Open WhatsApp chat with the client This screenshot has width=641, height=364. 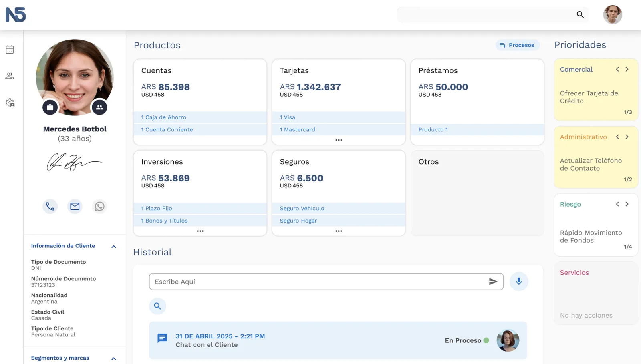point(99,206)
